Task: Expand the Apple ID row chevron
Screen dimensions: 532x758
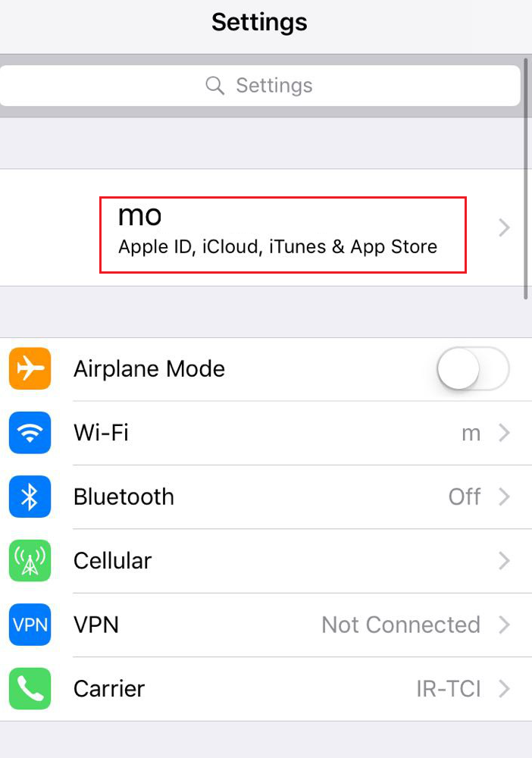Action: click(504, 227)
